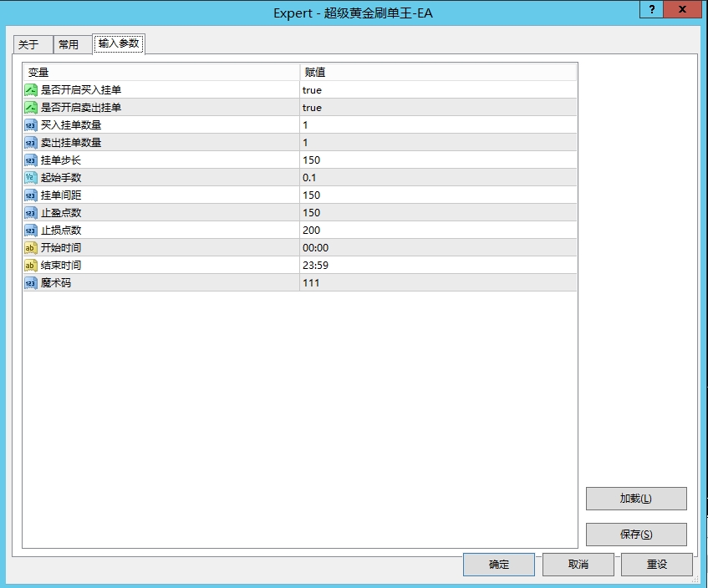Click the 重设 button to reset parameters
The width and height of the screenshot is (708, 588).
pos(657,565)
